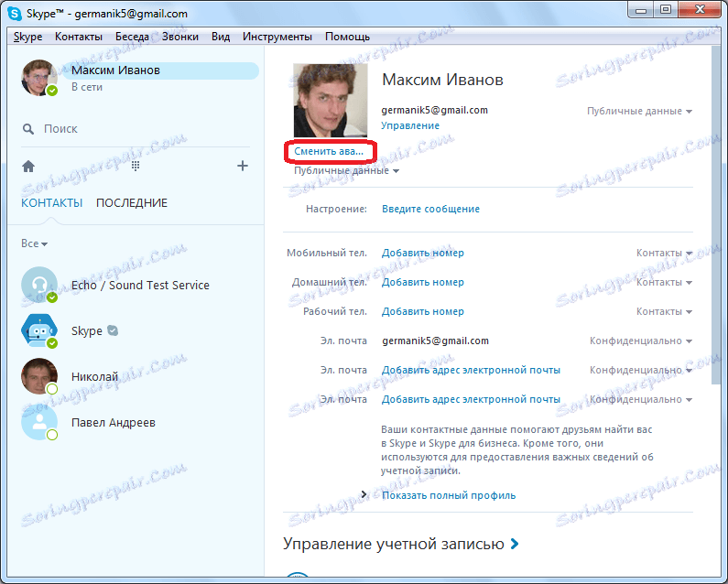Select Echo / Sound Test Service contact
Screen dimensions: 728x584
136,285
